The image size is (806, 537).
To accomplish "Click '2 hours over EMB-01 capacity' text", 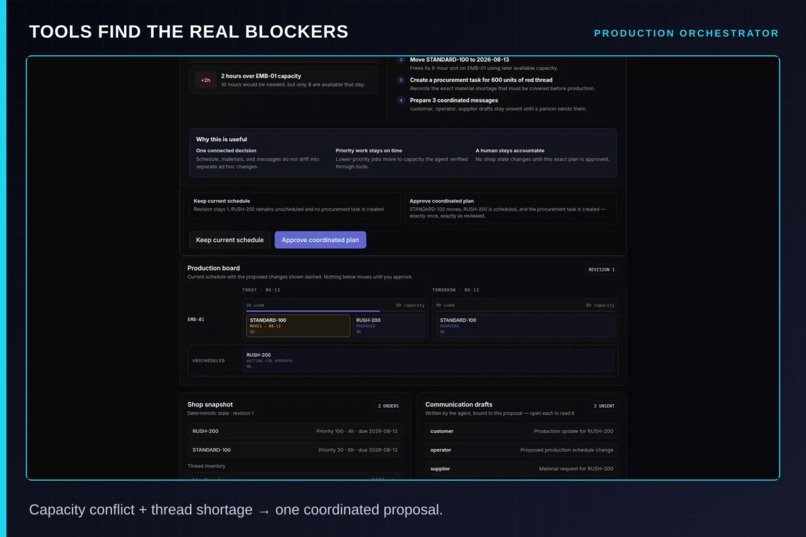I will tap(261, 76).
